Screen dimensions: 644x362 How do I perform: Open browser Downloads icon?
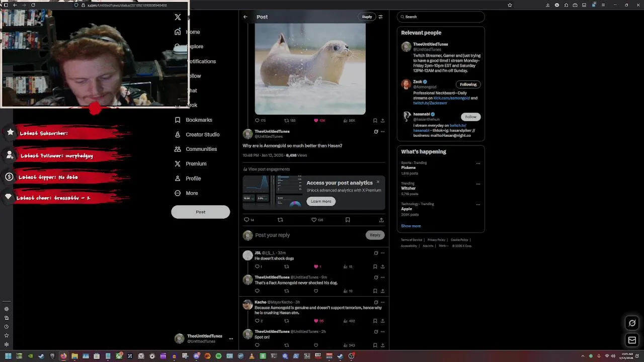pyautogui.click(x=547, y=5)
